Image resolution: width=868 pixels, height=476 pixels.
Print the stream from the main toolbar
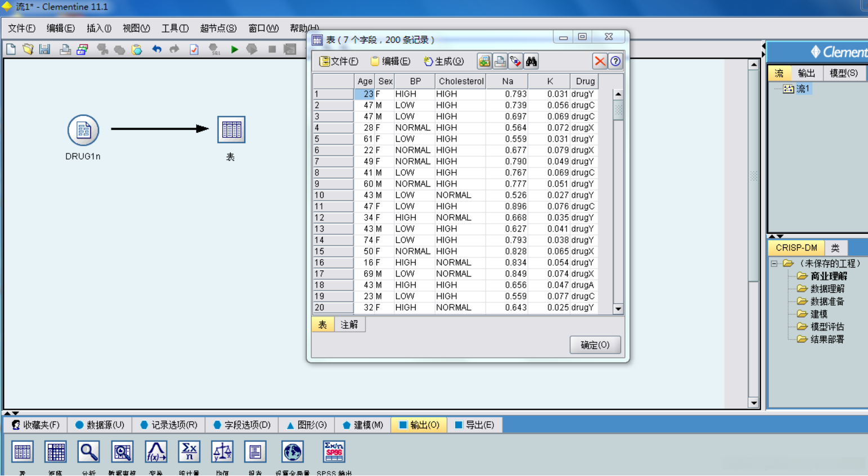[65, 49]
